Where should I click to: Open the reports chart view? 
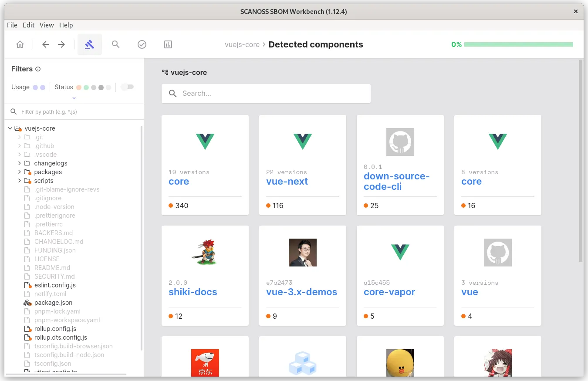point(168,44)
